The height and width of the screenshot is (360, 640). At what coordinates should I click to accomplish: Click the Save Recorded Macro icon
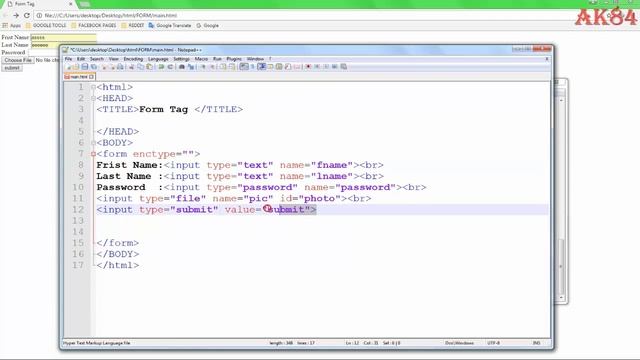click(343, 67)
